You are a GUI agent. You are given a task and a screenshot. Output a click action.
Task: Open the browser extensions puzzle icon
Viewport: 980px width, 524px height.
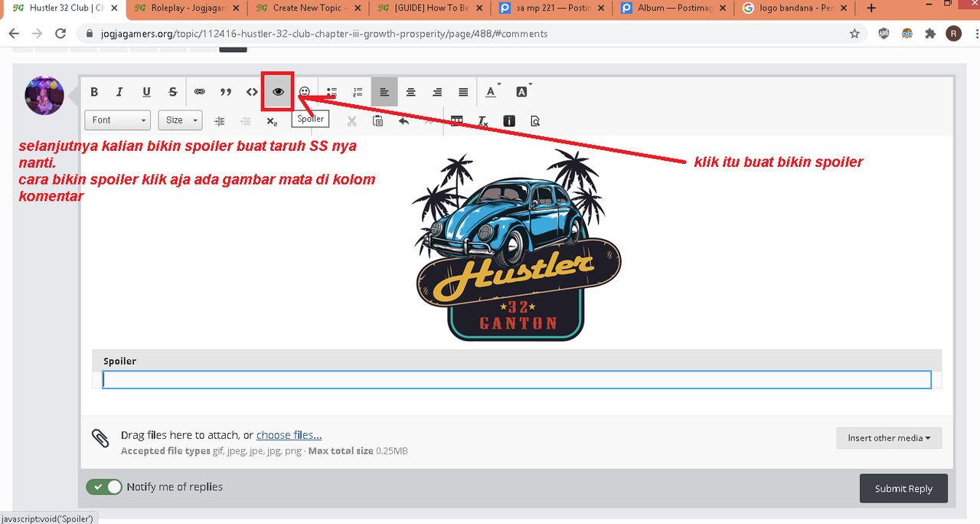click(930, 34)
